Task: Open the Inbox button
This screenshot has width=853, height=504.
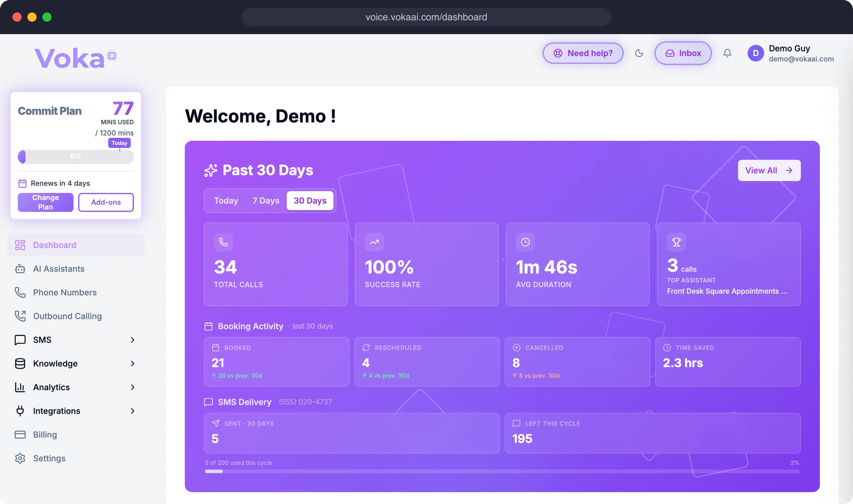Action: pyautogui.click(x=683, y=53)
